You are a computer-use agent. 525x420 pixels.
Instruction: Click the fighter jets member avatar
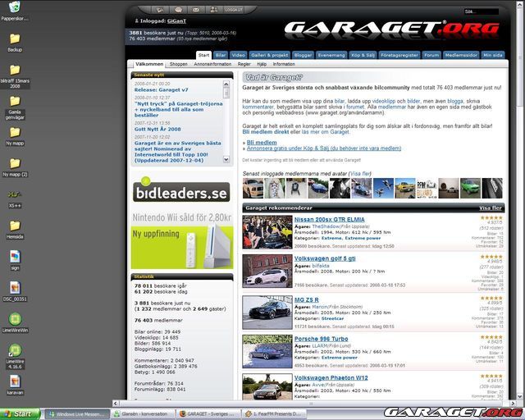[x=383, y=188]
